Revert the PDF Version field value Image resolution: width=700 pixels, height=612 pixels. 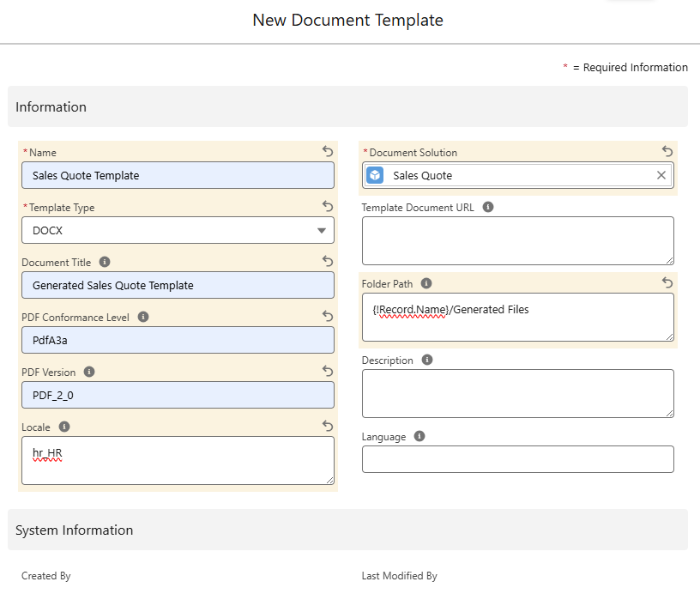328,371
